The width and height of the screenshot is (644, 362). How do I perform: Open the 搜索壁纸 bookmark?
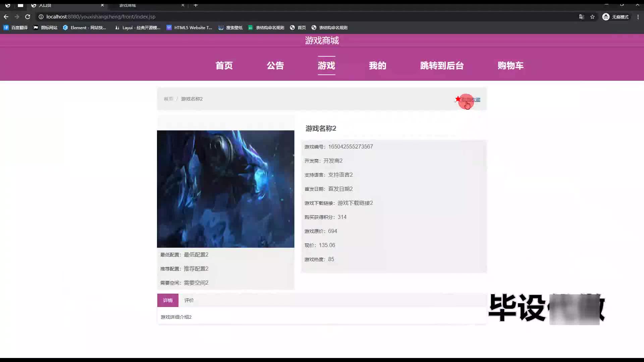pyautogui.click(x=230, y=27)
